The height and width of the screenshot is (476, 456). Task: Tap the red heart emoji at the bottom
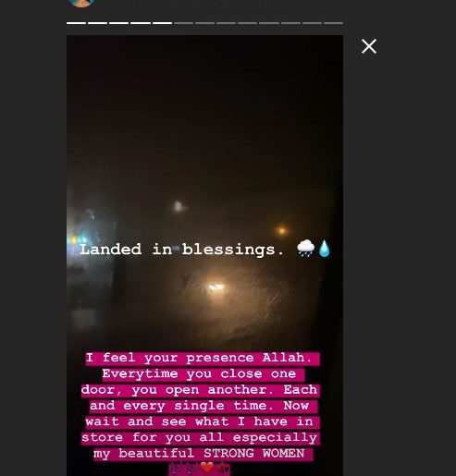(207, 468)
